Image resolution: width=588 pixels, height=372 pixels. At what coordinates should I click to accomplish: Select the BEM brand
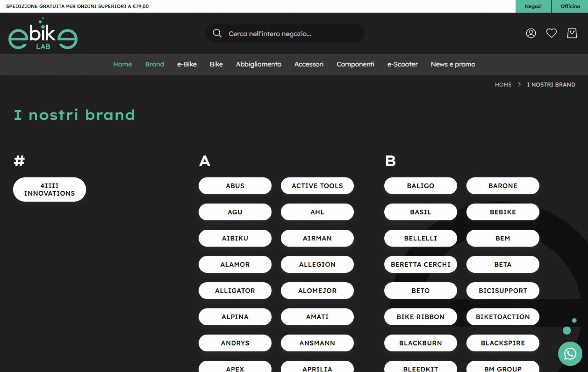503,238
